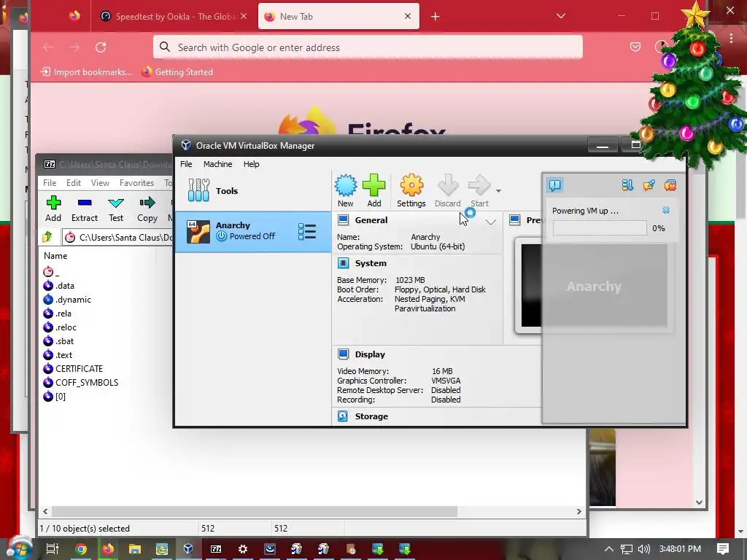Open 7-Zip View menu

pos(100,183)
